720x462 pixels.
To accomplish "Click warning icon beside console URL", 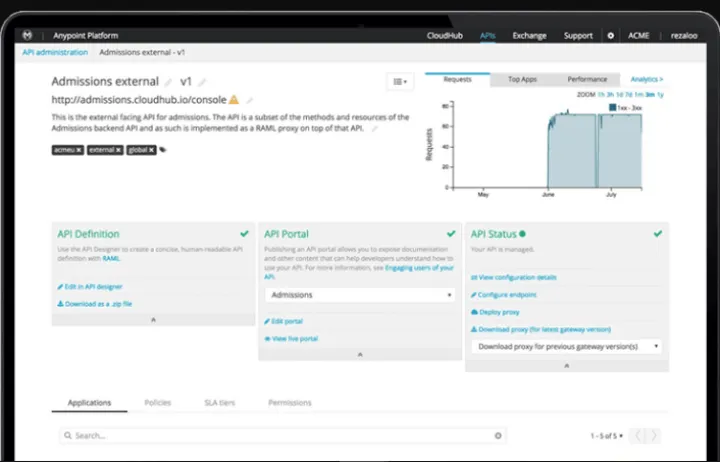I will click(233, 100).
